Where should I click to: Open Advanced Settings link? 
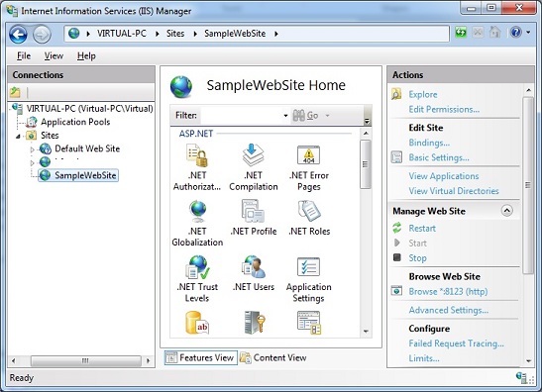click(448, 310)
